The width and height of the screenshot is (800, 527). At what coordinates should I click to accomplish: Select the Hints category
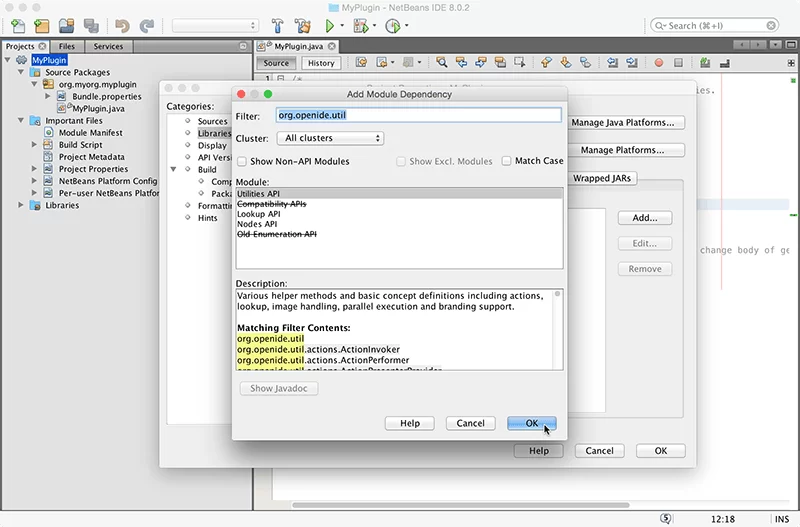tap(208, 218)
